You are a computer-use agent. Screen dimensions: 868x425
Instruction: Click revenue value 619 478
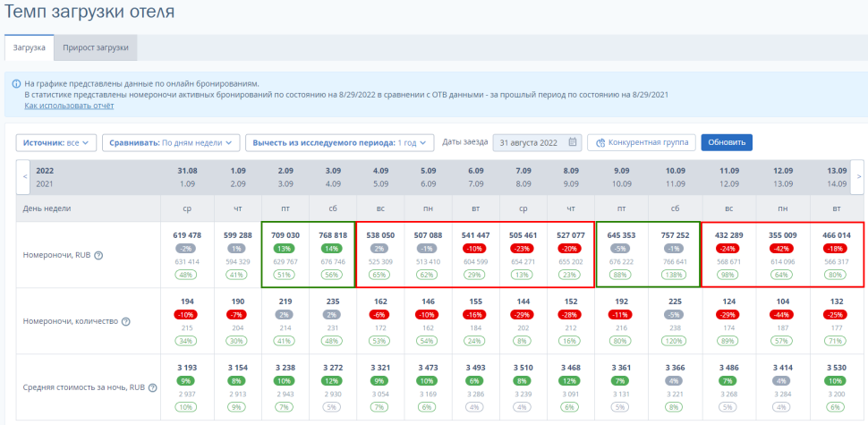pyautogui.click(x=187, y=235)
